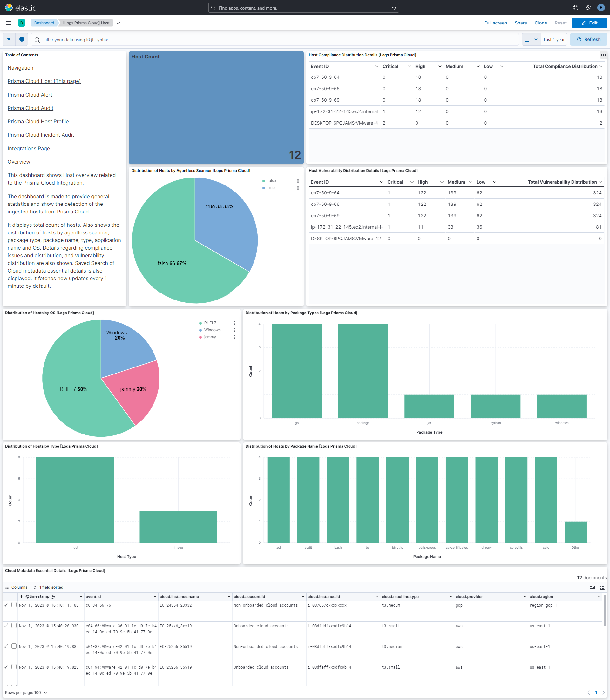Open the news feed icon
This screenshot has width=610, height=700.
click(x=588, y=8)
